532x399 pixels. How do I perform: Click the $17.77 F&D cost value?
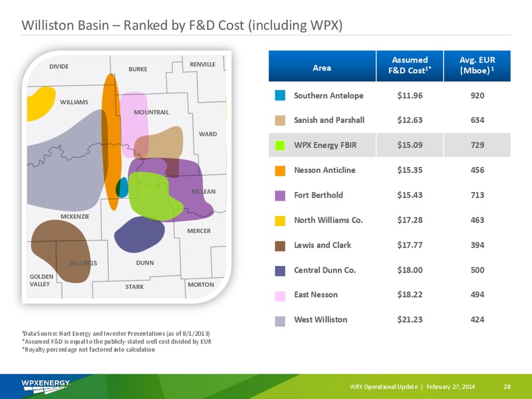point(410,245)
